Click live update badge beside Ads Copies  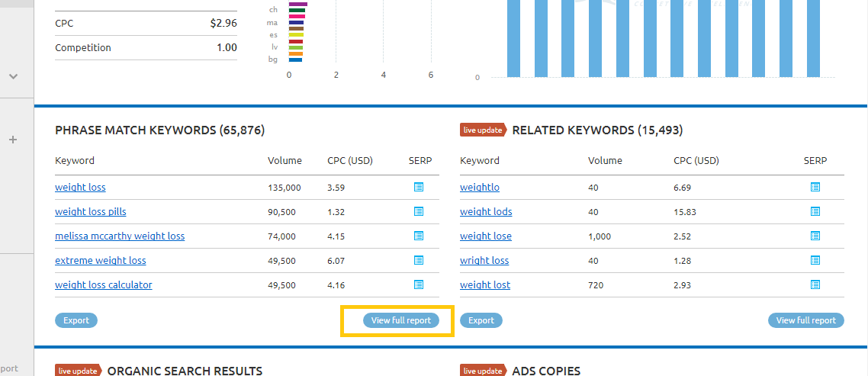[484, 371]
